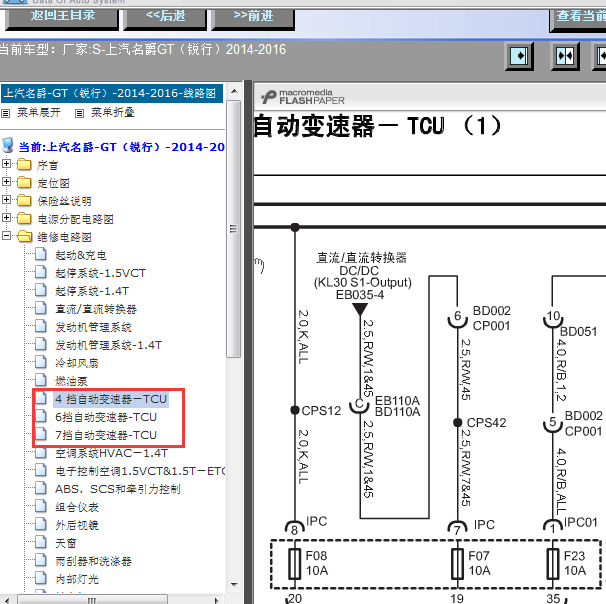Click the horizontal scrollbar left arrow
The height and width of the screenshot is (604, 606).
click(x=7, y=600)
